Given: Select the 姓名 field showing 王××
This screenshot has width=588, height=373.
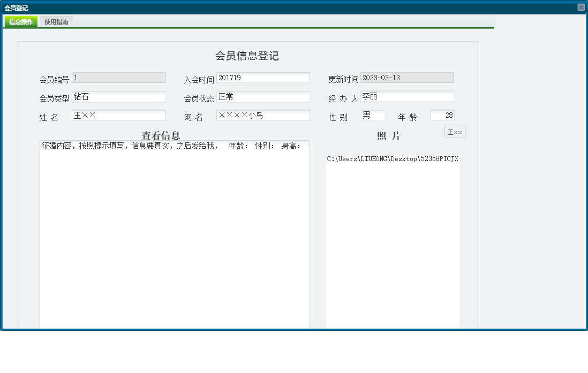Looking at the screenshot, I should click(x=118, y=115).
